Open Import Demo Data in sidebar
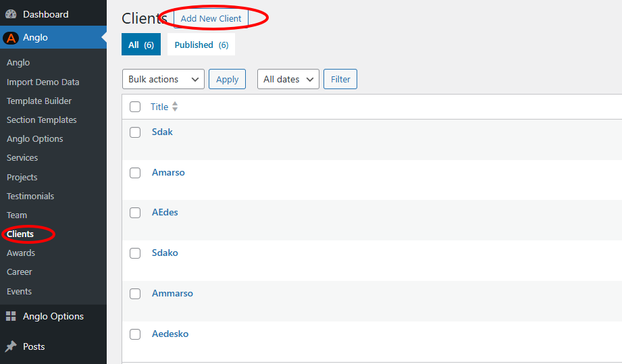This screenshot has width=622, height=364. point(43,82)
